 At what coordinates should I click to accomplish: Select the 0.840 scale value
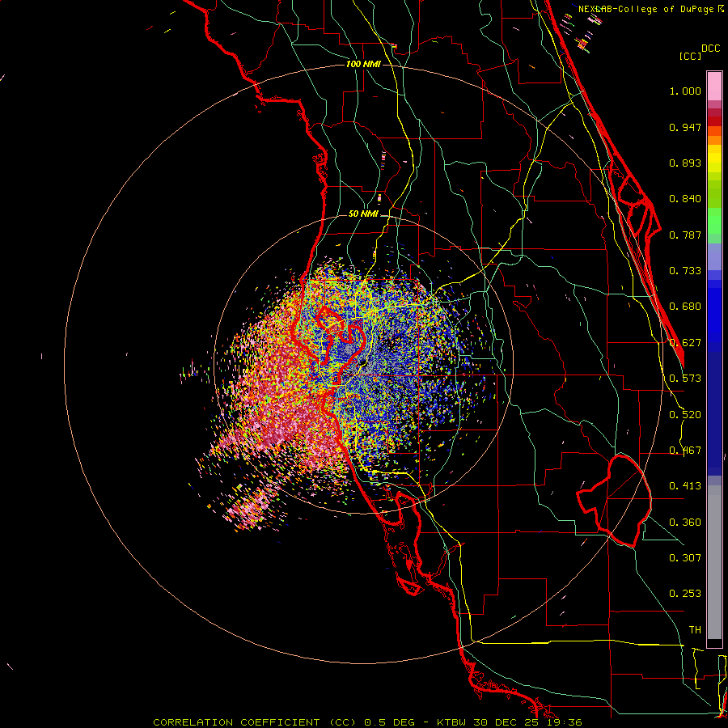(x=685, y=199)
